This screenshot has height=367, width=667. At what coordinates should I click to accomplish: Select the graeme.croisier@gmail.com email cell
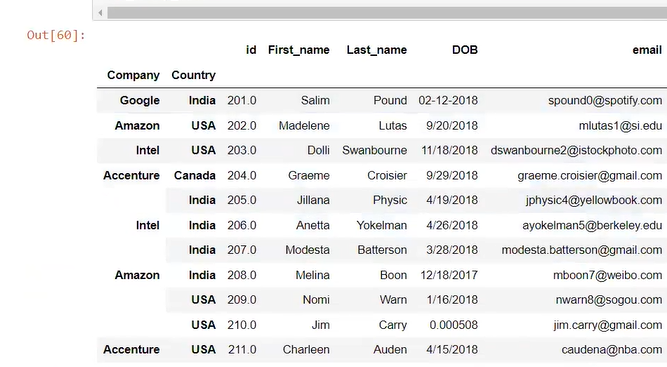[590, 176]
